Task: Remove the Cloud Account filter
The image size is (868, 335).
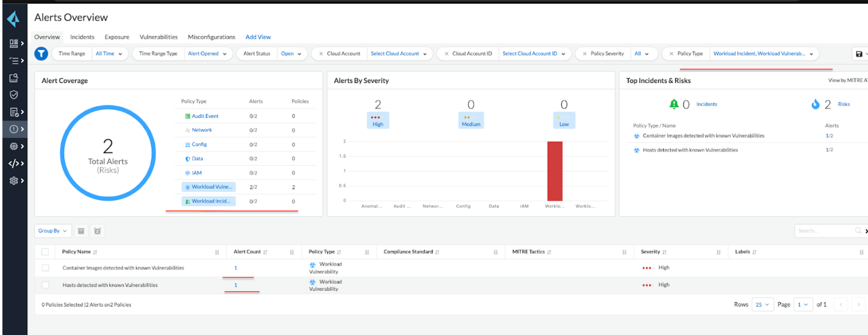Action: click(x=321, y=54)
